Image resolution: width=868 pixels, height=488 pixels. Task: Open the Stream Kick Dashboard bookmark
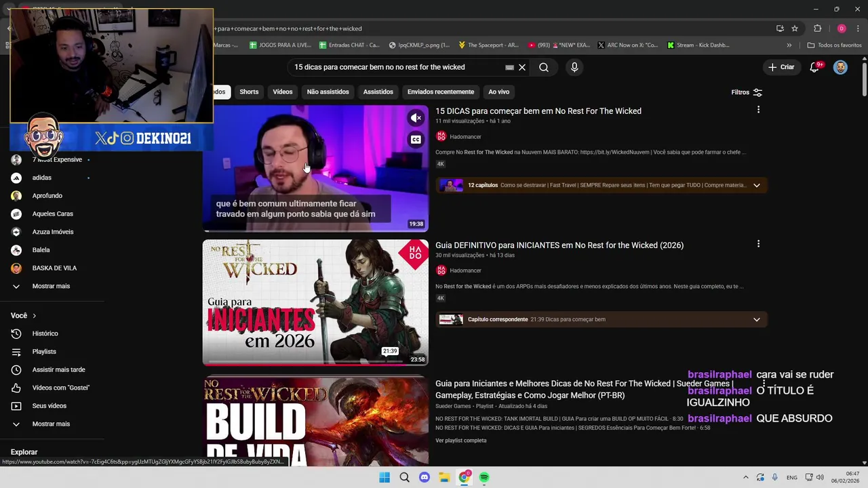698,45
